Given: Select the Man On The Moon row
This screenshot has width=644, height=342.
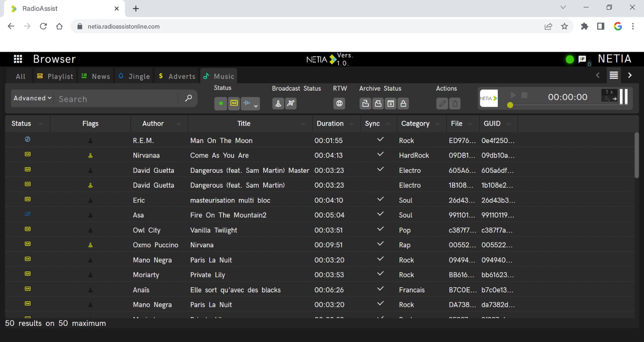Looking at the screenshot, I should point(221,141).
